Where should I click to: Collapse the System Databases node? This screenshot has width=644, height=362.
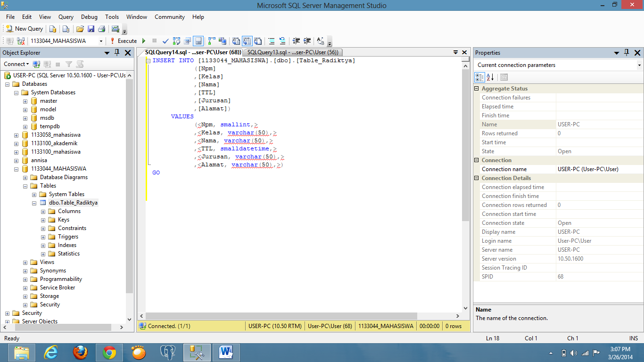(x=16, y=92)
